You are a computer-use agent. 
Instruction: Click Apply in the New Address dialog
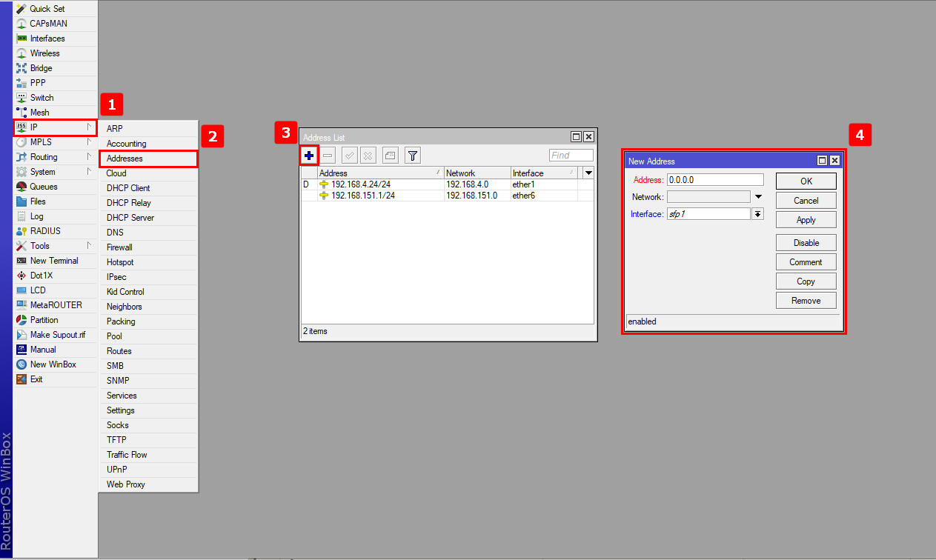(x=806, y=220)
